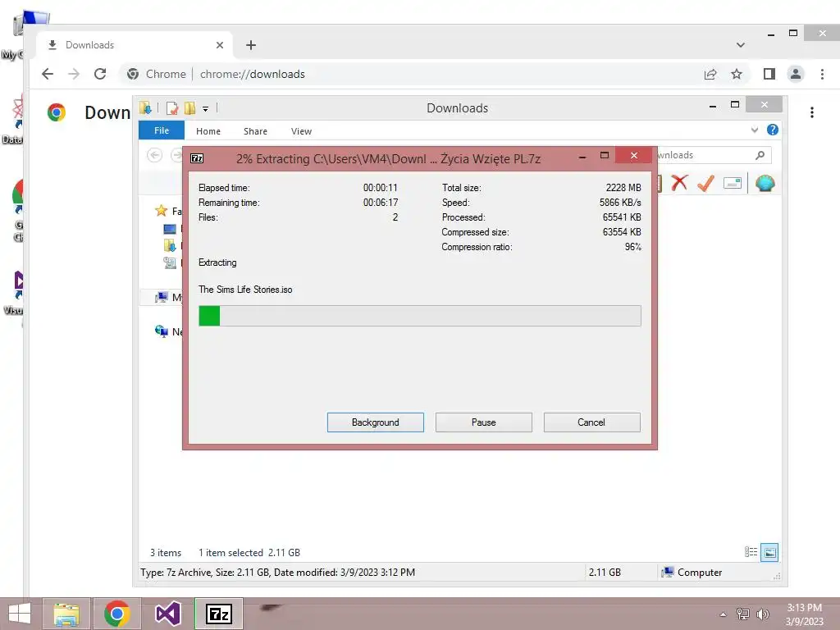840x630 pixels.
Task: Click the Explorer back arrow
Action: pos(154,155)
